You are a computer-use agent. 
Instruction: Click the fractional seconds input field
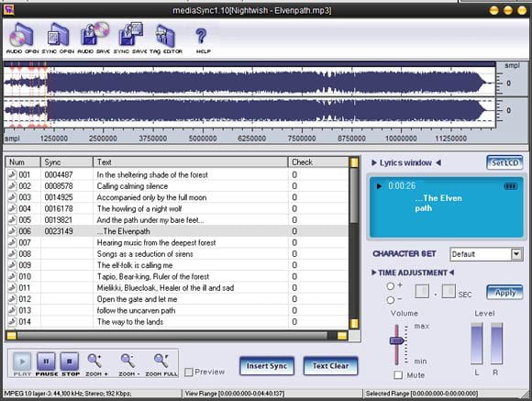449,291
